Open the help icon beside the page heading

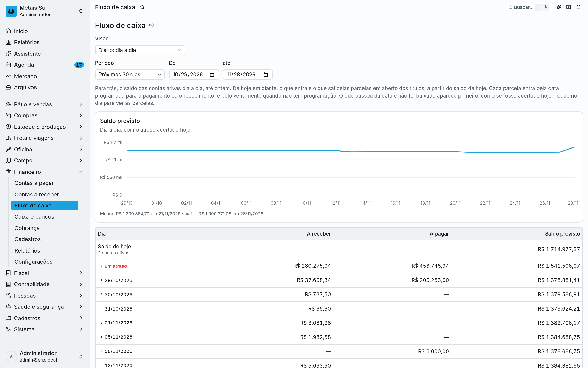pyautogui.click(x=151, y=25)
